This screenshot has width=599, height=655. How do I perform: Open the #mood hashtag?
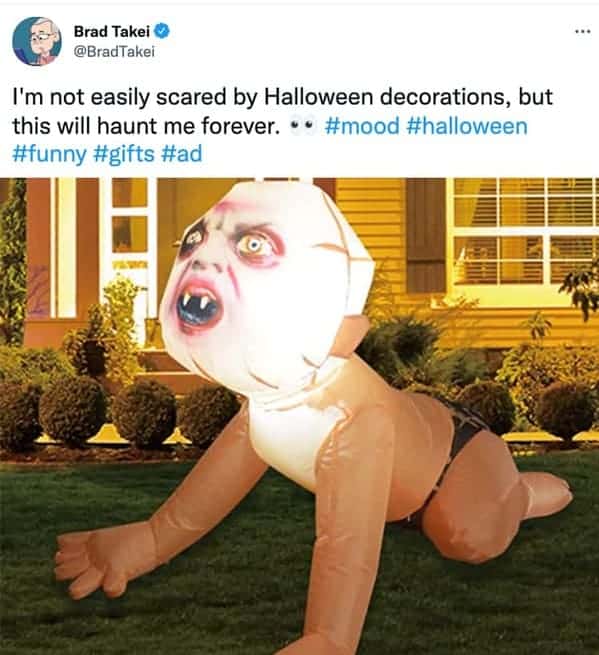tap(362, 126)
